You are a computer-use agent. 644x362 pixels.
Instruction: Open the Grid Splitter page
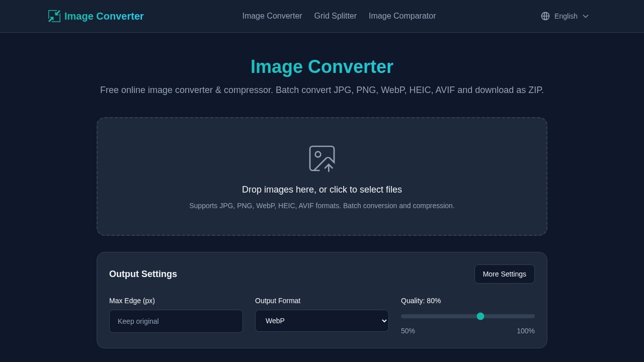(x=335, y=16)
